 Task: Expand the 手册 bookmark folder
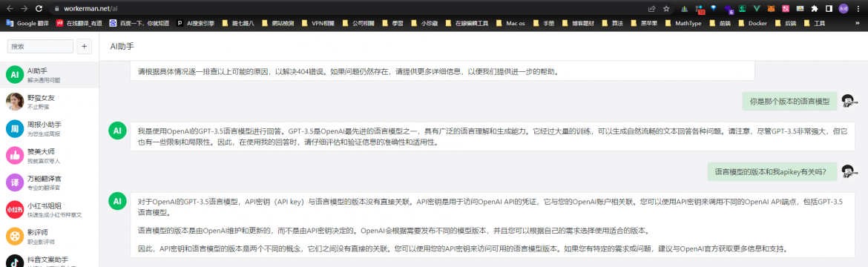[x=544, y=23]
